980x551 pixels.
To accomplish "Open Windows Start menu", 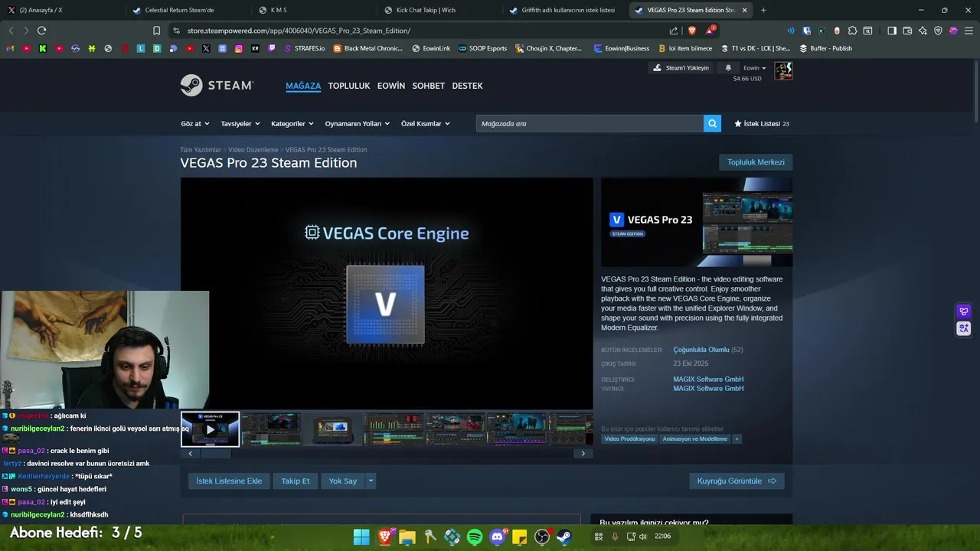I will [x=361, y=536].
